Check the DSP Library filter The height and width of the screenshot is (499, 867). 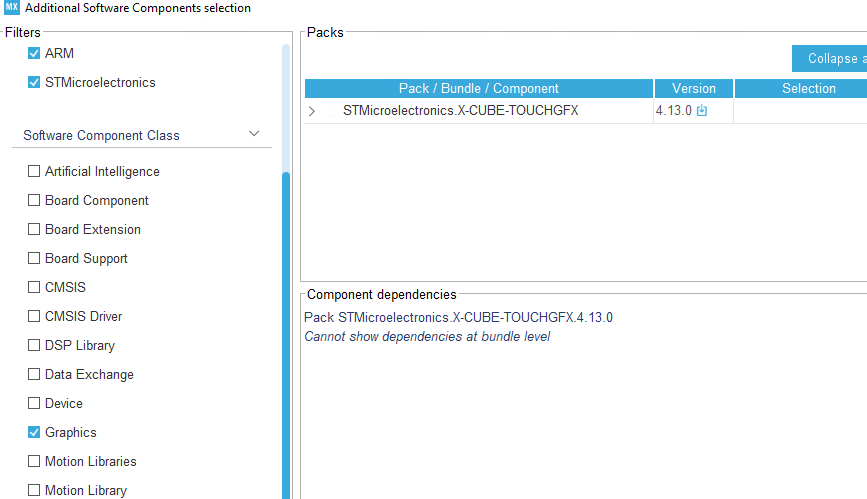[x=34, y=345]
